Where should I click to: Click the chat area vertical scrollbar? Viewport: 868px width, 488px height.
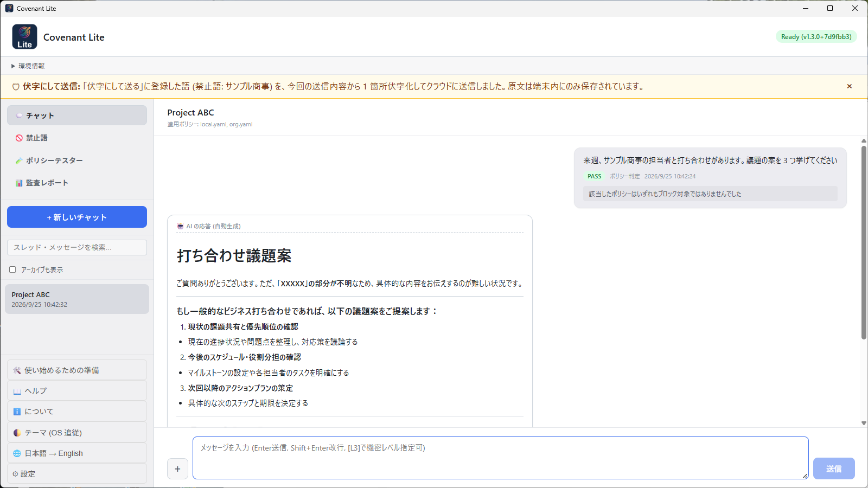[864, 242]
